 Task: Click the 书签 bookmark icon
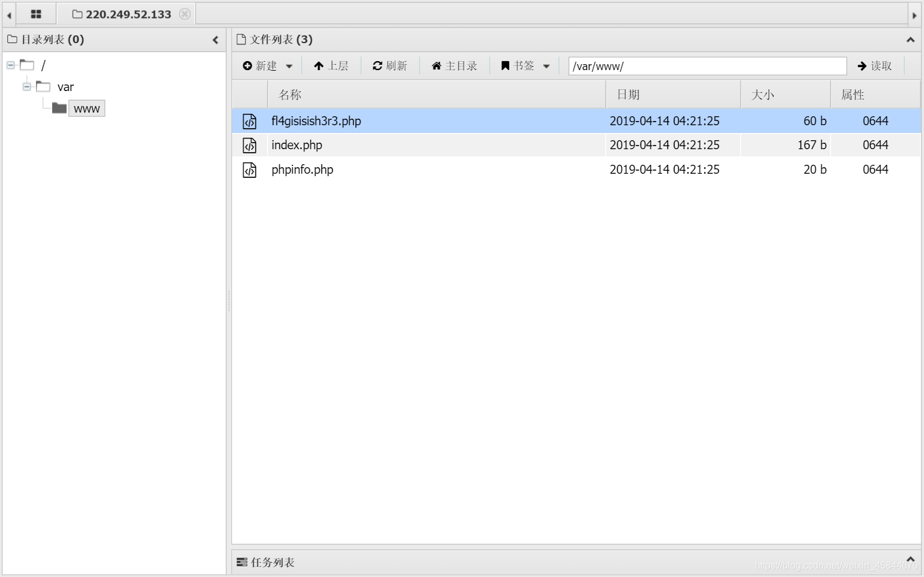pos(505,65)
